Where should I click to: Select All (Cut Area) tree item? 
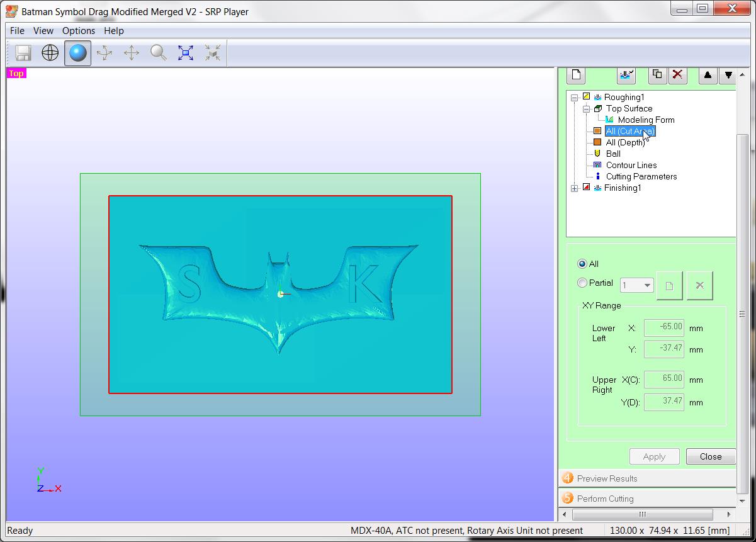point(630,131)
